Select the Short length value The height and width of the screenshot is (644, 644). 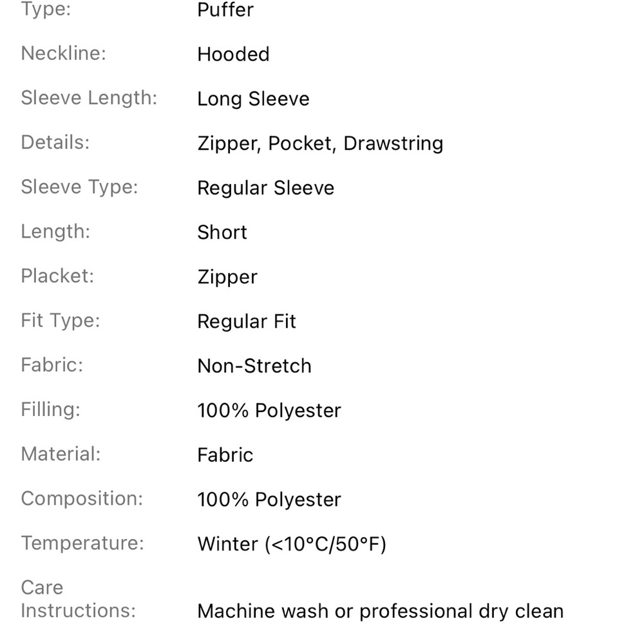(222, 232)
